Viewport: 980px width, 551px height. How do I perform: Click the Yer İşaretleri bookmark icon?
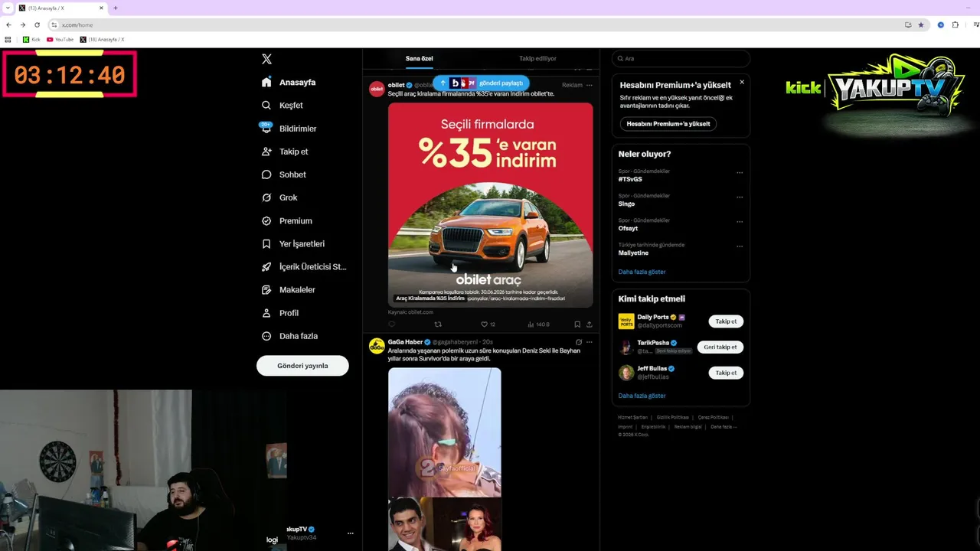(x=266, y=243)
